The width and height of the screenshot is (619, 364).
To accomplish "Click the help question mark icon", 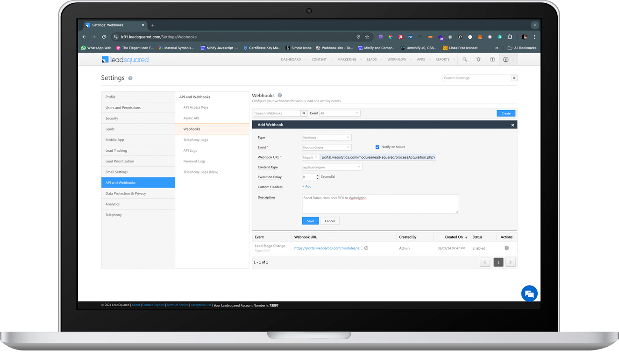I will point(493,59).
